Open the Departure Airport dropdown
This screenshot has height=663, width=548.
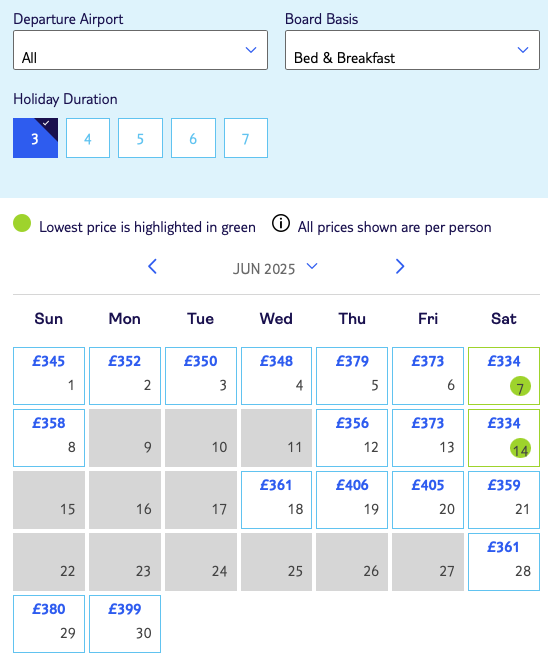[140, 50]
